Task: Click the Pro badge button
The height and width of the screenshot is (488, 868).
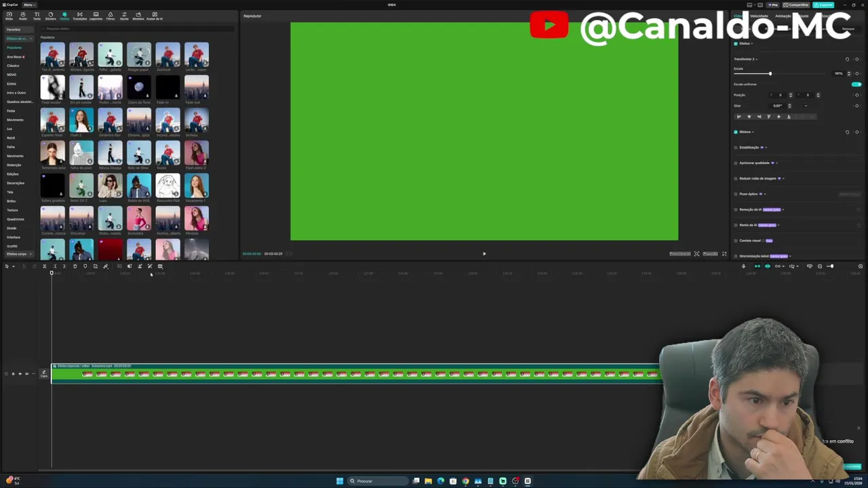Action: coord(773,5)
